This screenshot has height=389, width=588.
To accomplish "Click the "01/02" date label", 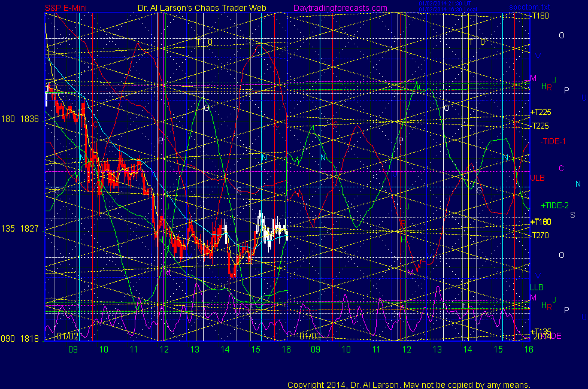I will click(x=68, y=336).
